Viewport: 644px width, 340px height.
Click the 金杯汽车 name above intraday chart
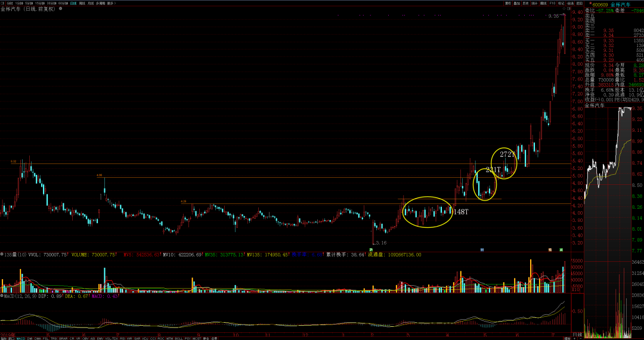tap(595, 106)
